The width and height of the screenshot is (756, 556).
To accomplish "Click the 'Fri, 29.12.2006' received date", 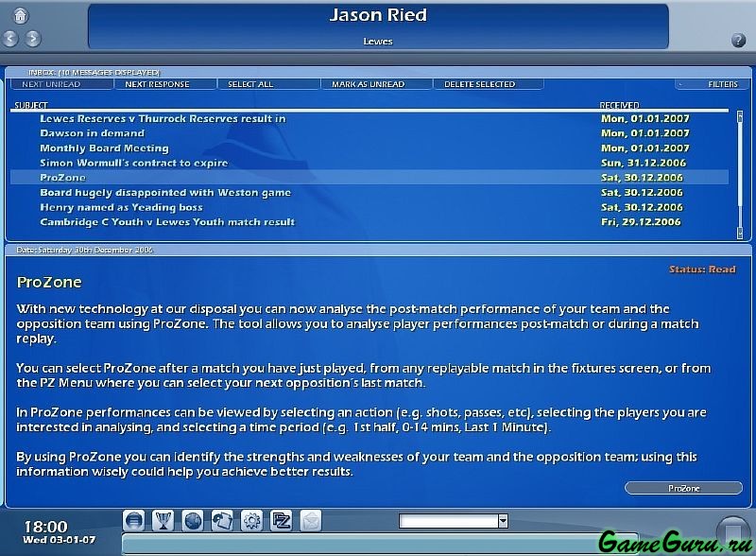I will [641, 222].
